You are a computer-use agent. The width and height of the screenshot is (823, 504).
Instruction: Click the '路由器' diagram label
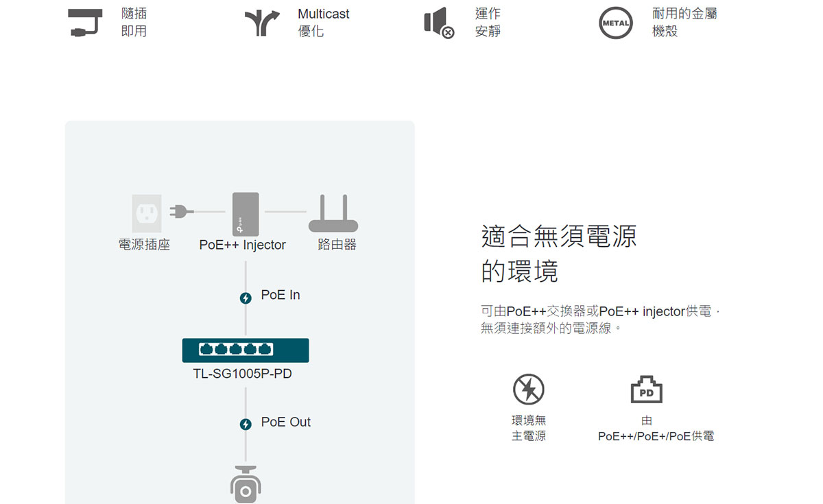tap(337, 245)
